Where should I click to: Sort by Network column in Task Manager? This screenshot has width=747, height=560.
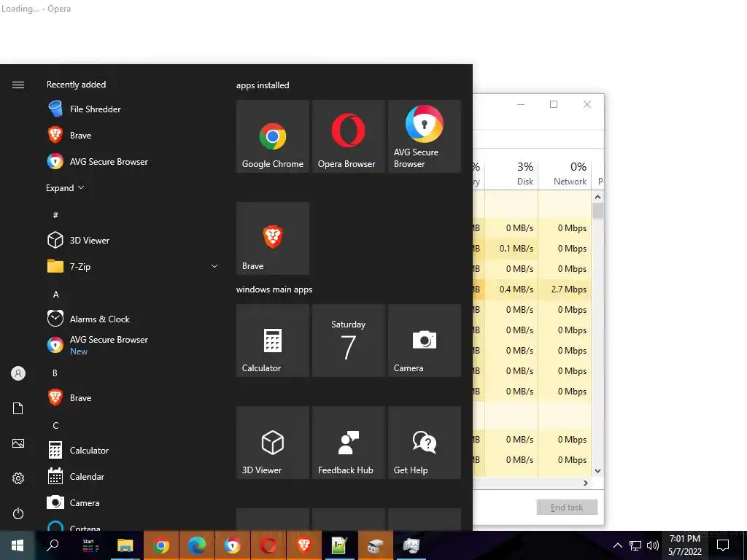point(565,174)
